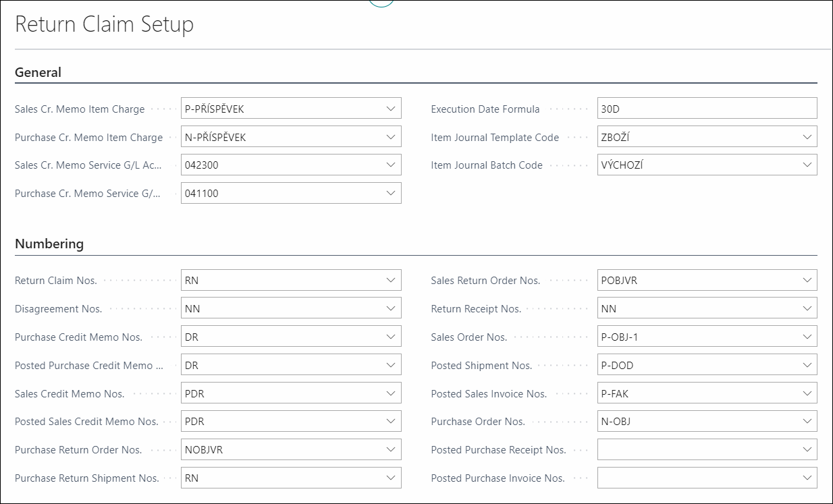This screenshot has width=833, height=504.
Task: Expand the Disagreement Nos. dropdown
Action: tap(390, 308)
